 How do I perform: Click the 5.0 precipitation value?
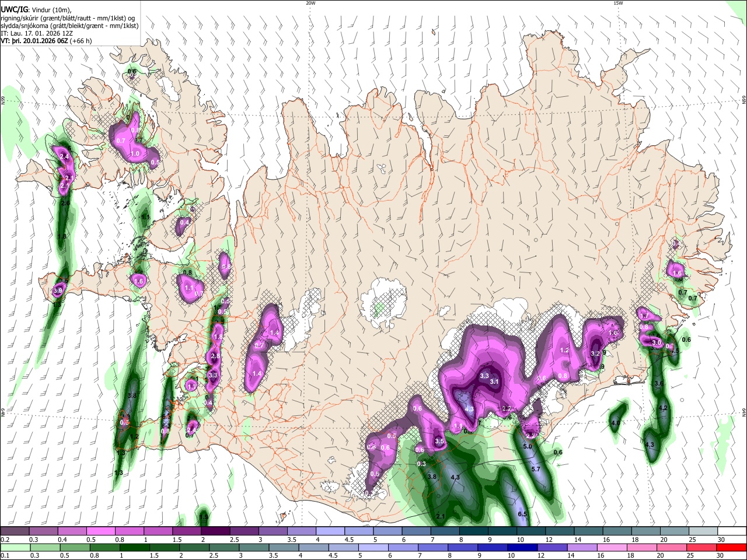click(528, 446)
